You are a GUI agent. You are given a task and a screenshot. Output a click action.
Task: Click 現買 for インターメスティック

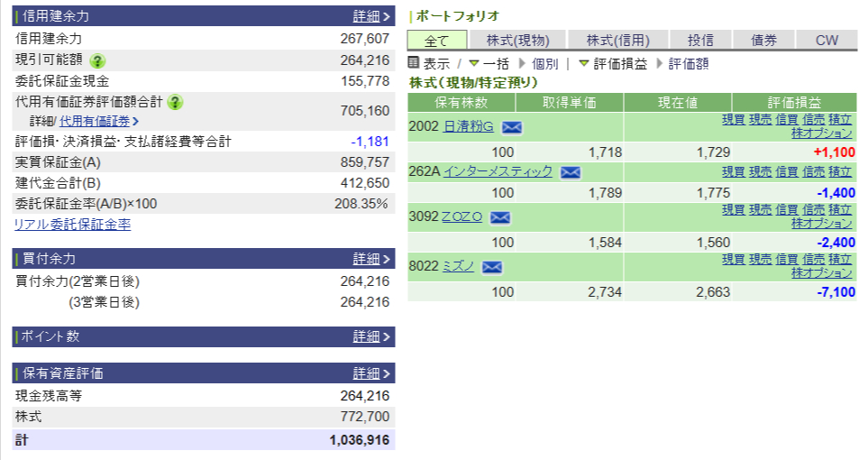(x=734, y=171)
